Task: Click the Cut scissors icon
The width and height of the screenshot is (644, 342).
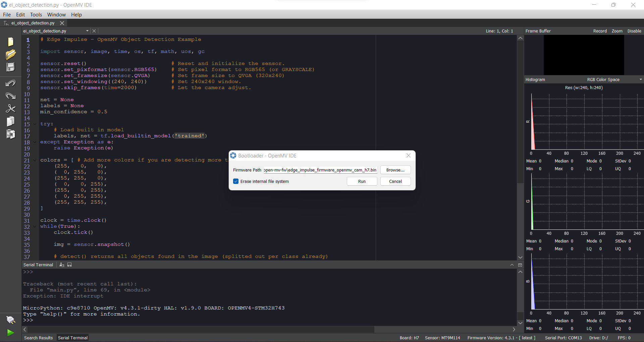Action: click(x=11, y=109)
